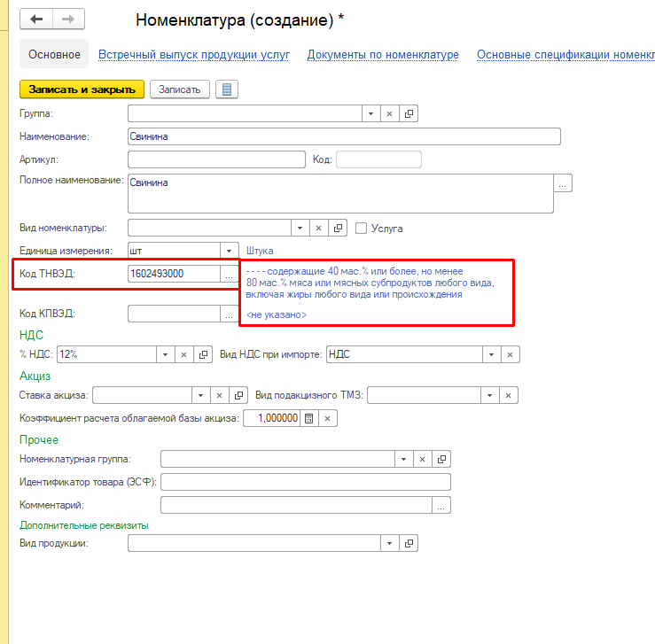
Task: Open Встречный выпуск продукции услуг tab
Action: click(x=194, y=55)
